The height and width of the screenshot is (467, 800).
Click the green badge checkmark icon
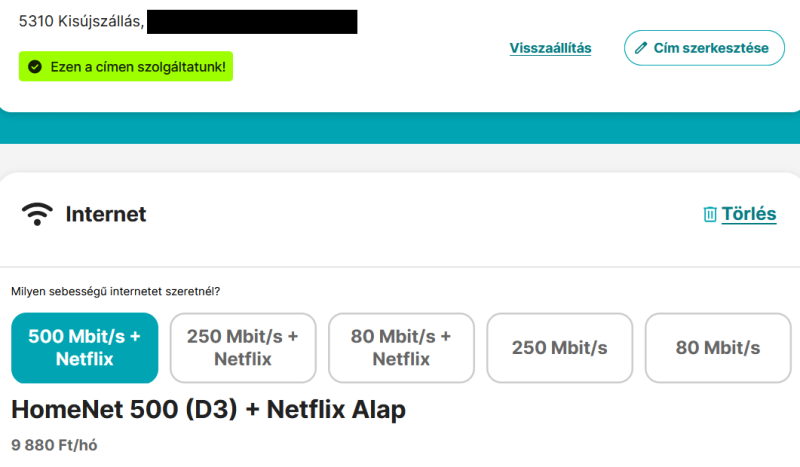(x=35, y=67)
